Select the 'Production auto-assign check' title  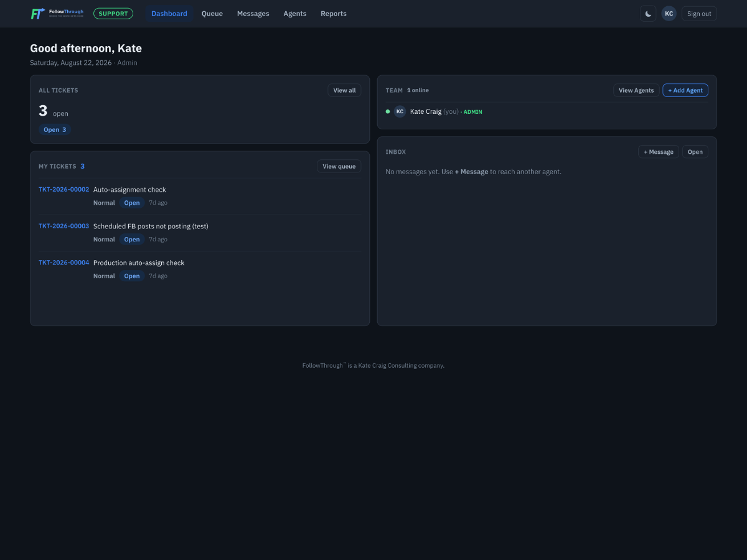coord(139,263)
